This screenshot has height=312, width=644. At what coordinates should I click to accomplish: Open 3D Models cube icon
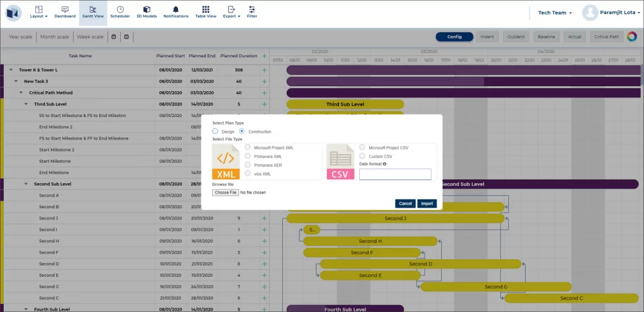pos(146,9)
